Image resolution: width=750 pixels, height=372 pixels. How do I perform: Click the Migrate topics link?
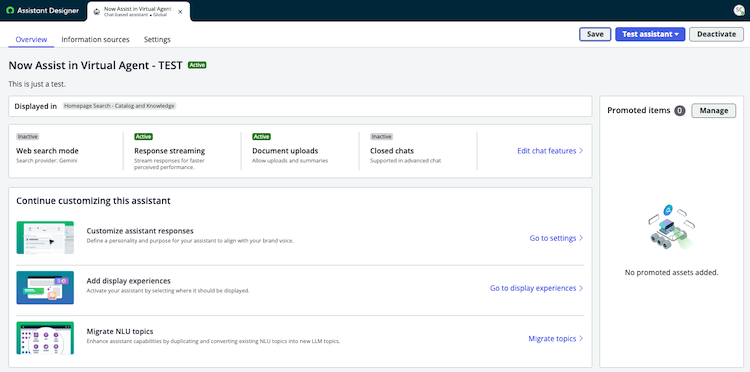(x=556, y=338)
